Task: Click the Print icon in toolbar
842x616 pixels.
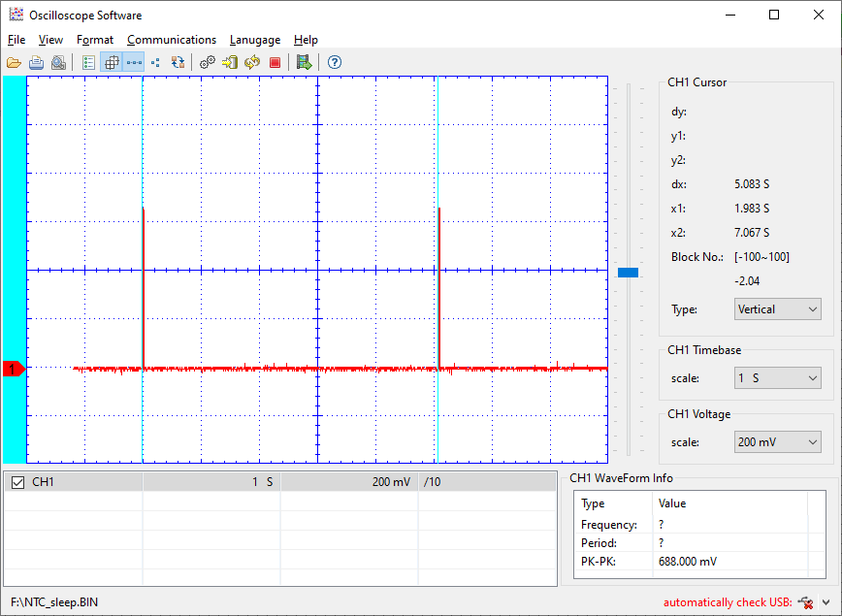Action: click(x=36, y=63)
